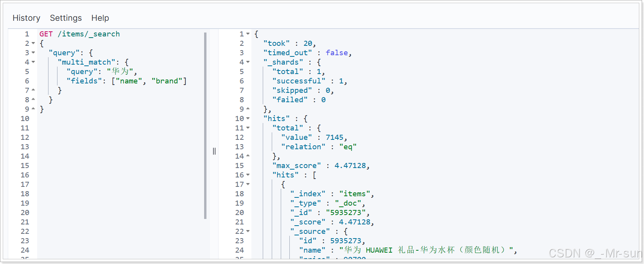Click the "relation" : "eq" line

[x=319, y=147]
